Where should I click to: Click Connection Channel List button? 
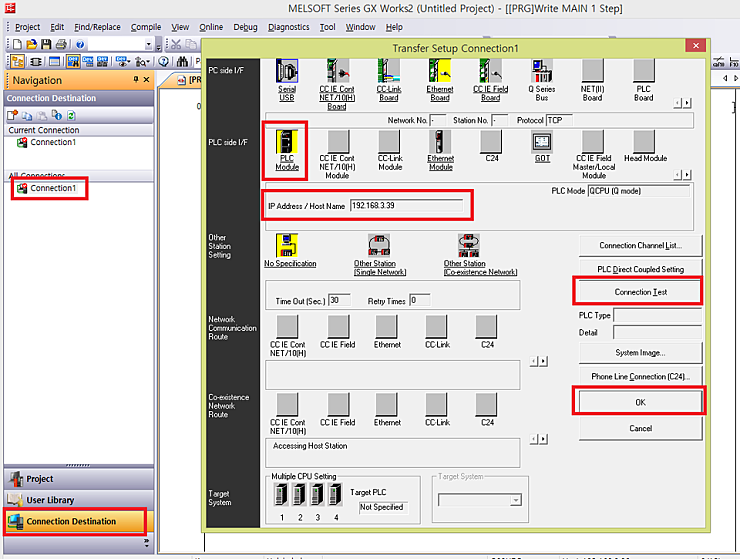(x=640, y=246)
